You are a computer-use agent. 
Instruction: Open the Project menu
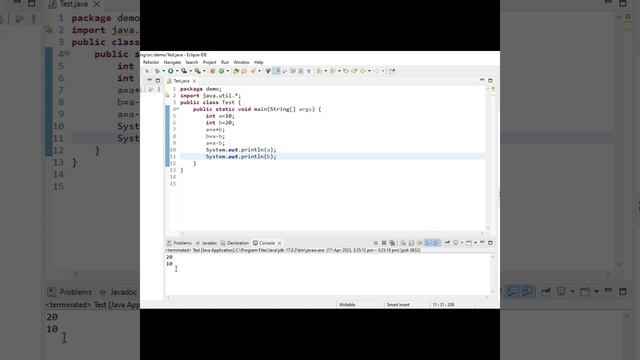click(209, 62)
